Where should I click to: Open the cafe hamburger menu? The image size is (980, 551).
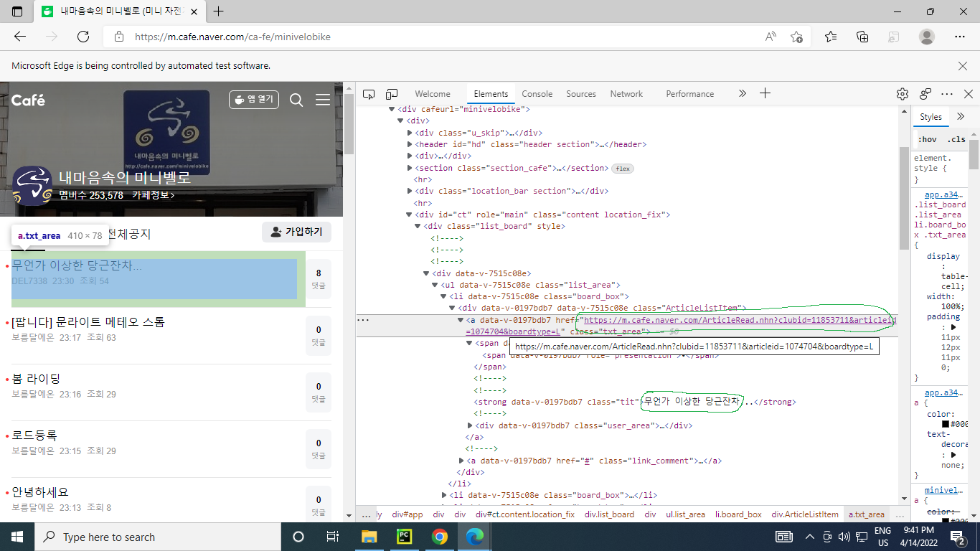[x=323, y=100]
